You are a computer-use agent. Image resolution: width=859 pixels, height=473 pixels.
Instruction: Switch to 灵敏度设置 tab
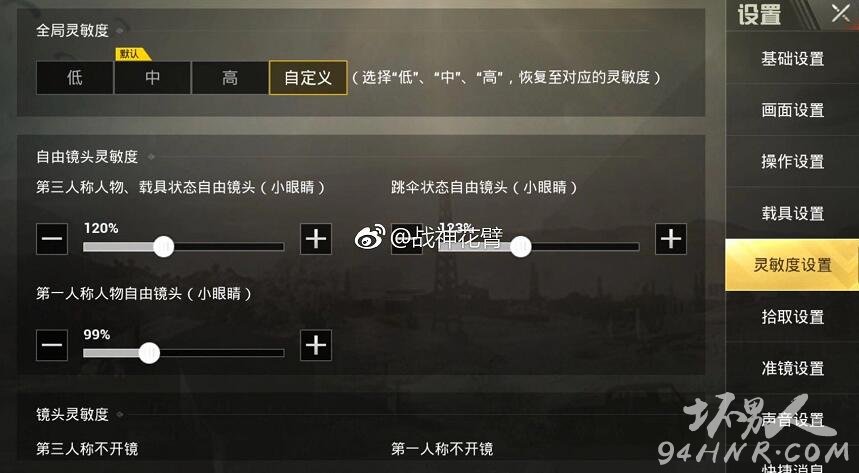(792, 265)
